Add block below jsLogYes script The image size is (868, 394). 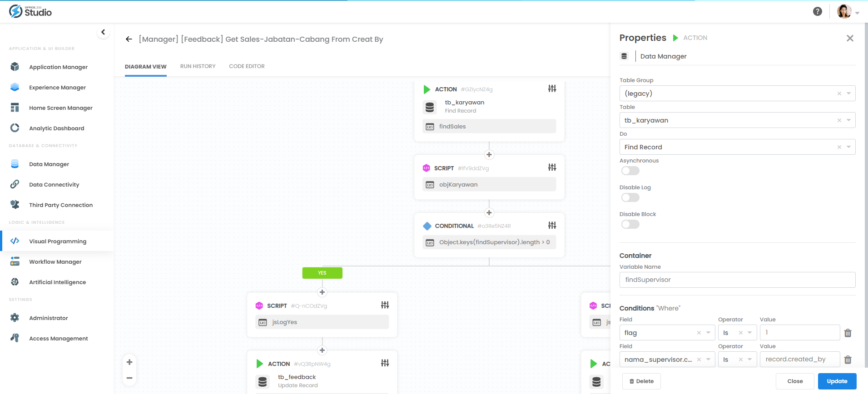tap(322, 350)
